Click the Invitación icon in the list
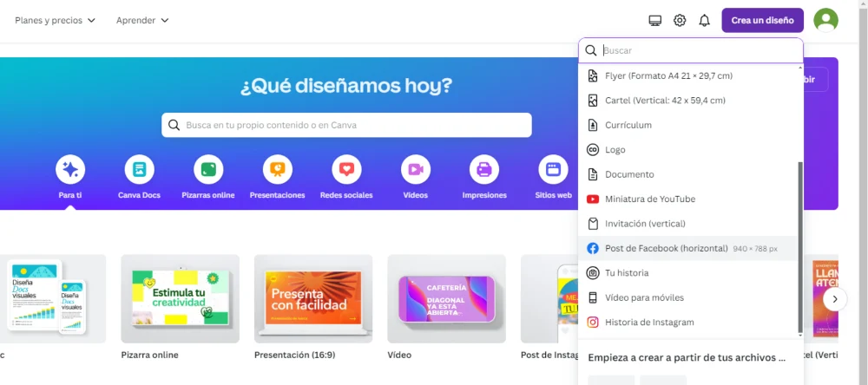 click(x=593, y=224)
